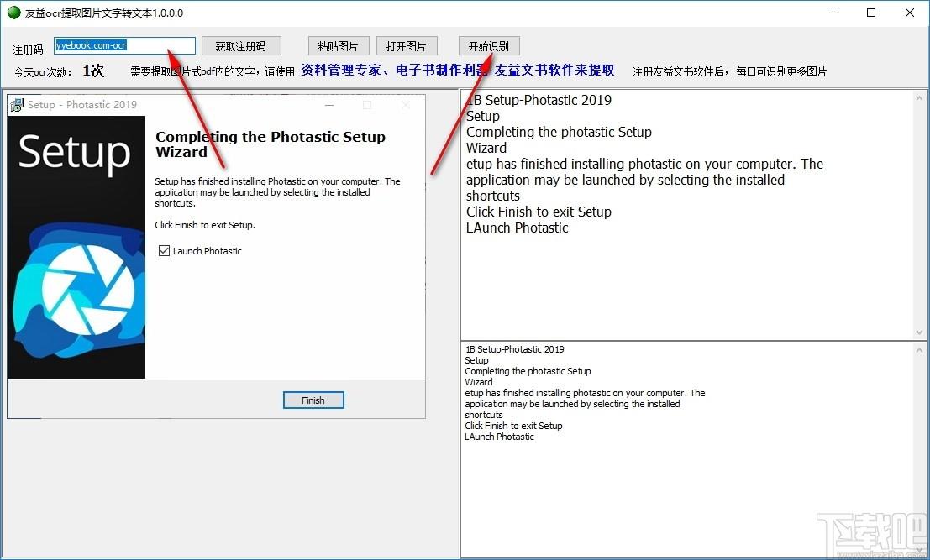
Task: Click 'LAunch Photastic' in the upper result box
Action: (518, 228)
